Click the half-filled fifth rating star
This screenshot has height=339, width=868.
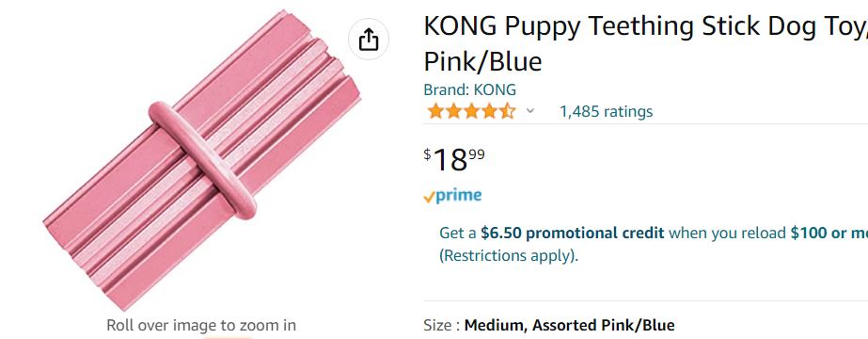click(508, 111)
